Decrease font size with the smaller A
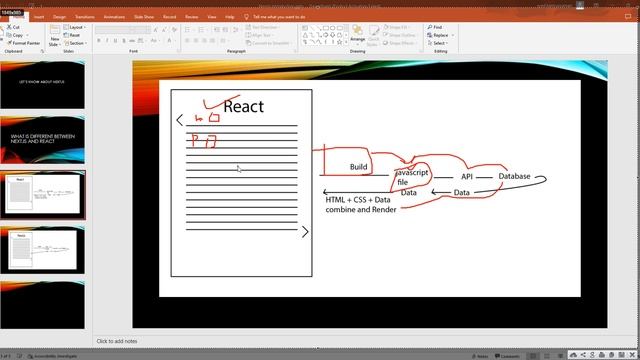 click(164, 30)
